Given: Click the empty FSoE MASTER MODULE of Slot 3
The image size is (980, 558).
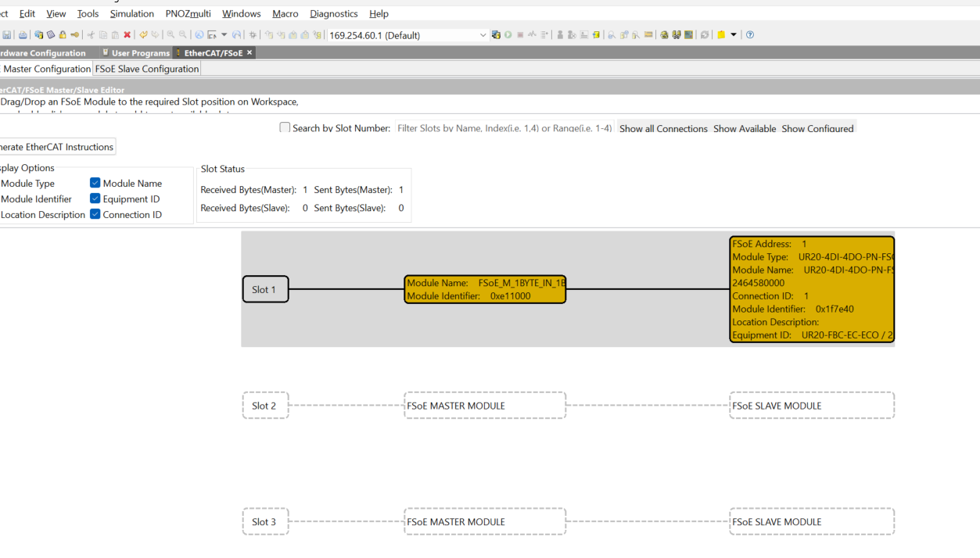Looking at the screenshot, I should [x=485, y=521].
